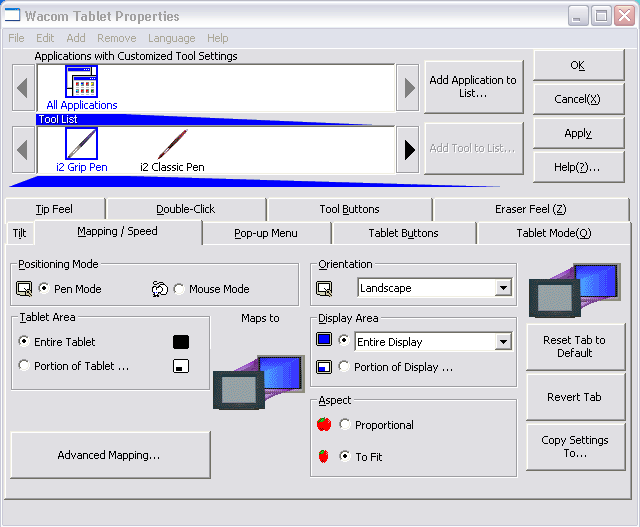Click Add Application to List button
The image size is (640, 527).
coord(473,87)
